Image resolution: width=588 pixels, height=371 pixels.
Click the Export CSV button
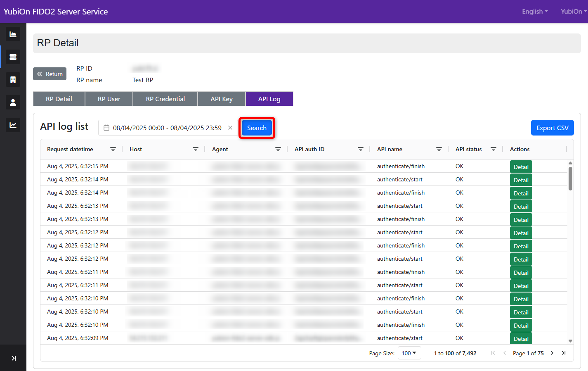click(x=553, y=128)
